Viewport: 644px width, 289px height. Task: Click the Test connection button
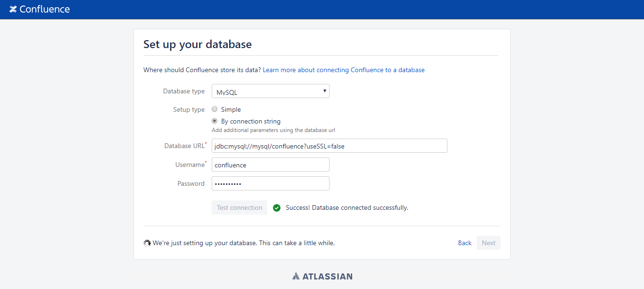[x=239, y=207]
